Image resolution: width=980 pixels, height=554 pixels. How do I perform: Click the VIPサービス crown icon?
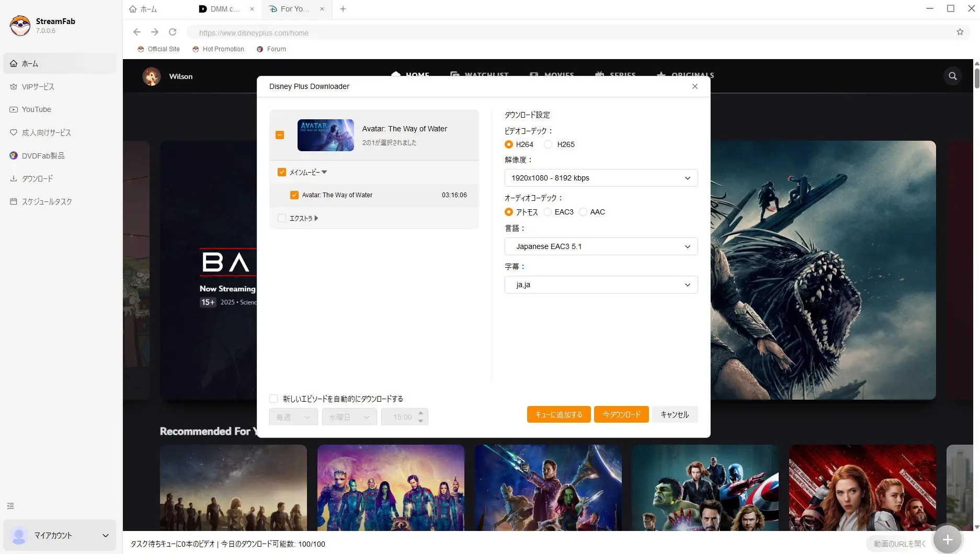coord(14,86)
